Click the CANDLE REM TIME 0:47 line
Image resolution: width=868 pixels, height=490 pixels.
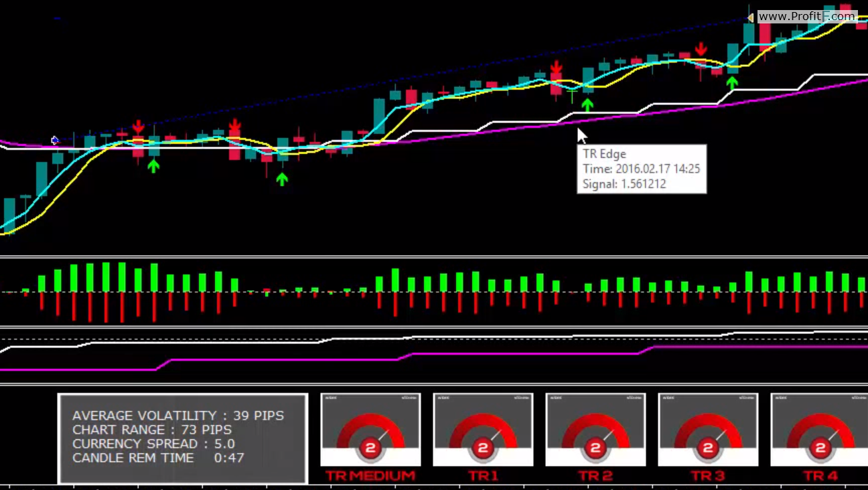pos(158,458)
